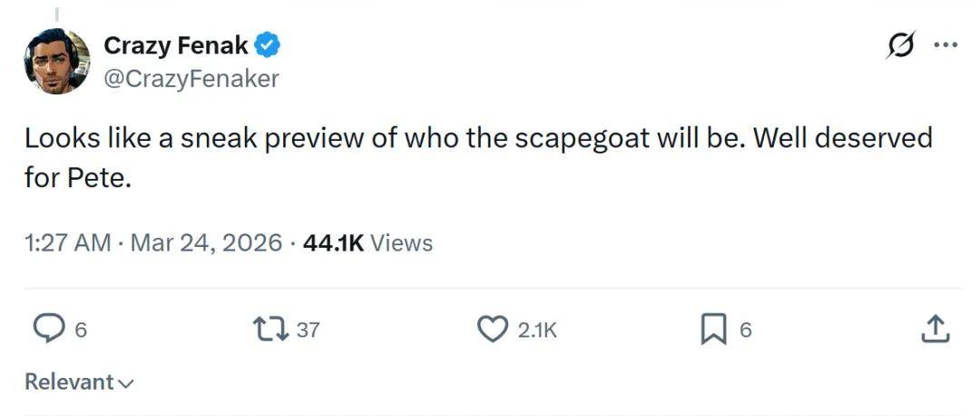The height and width of the screenshot is (416, 980).
Task: Expand the chevron next to Relevant
Action: (x=126, y=383)
